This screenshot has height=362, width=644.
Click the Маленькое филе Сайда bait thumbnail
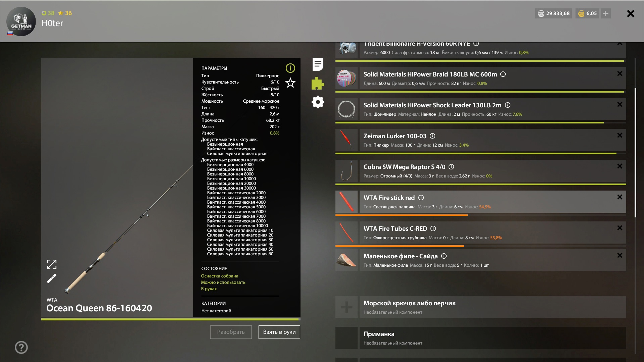click(347, 260)
